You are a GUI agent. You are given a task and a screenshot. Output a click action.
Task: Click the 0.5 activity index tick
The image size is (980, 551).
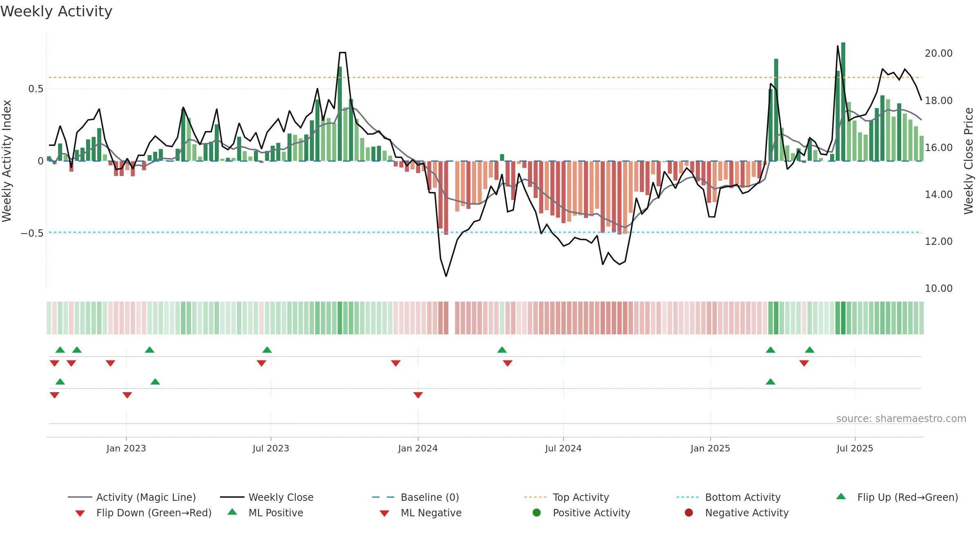point(36,89)
